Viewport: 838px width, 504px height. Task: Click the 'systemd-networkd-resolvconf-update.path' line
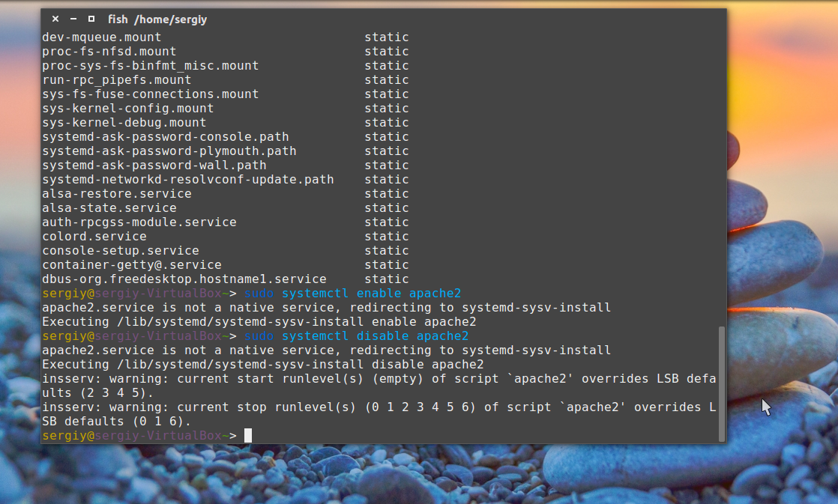coord(187,180)
